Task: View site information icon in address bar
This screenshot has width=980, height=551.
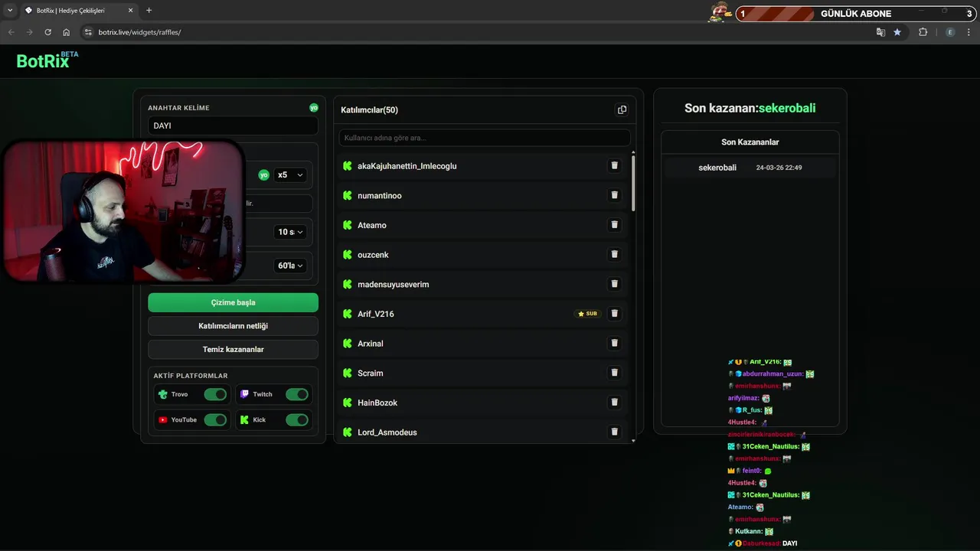Action: [x=88, y=32]
